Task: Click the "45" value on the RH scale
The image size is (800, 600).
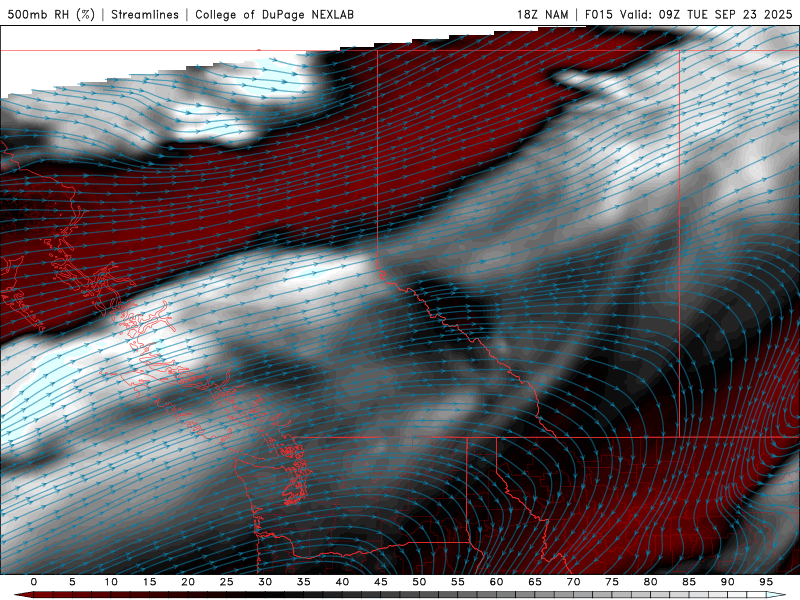Action: click(380, 582)
